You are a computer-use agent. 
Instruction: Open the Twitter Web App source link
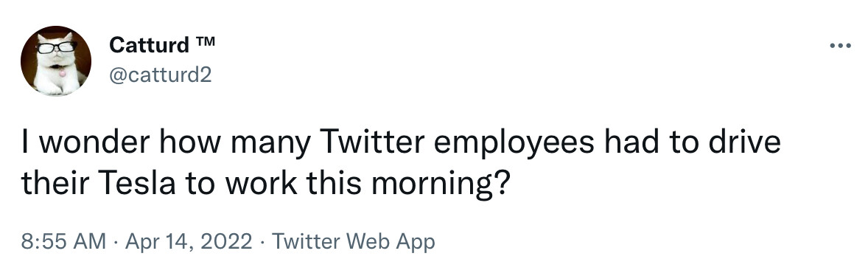coord(353,241)
